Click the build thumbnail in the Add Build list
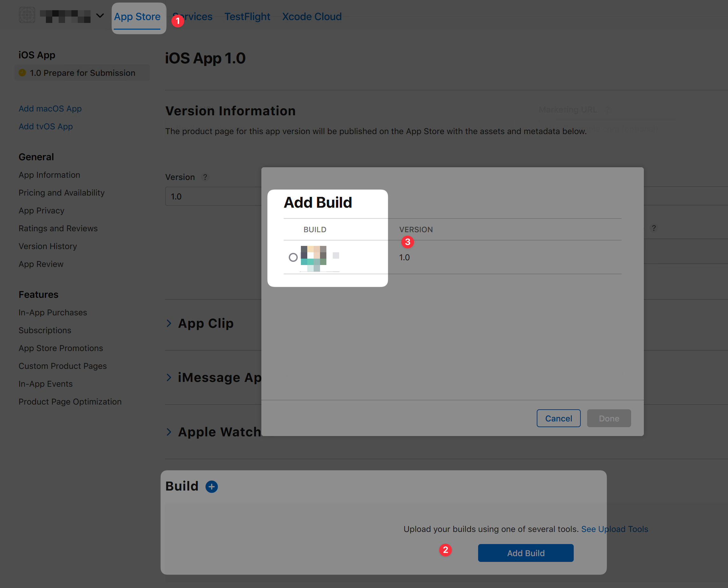This screenshot has height=588, width=728. [x=314, y=258]
